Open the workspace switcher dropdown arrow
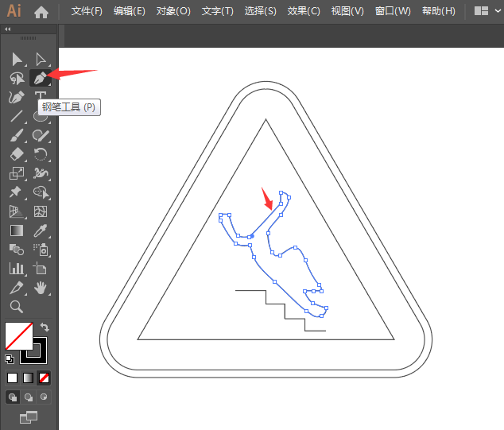The width and height of the screenshot is (504, 430). pos(498,11)
